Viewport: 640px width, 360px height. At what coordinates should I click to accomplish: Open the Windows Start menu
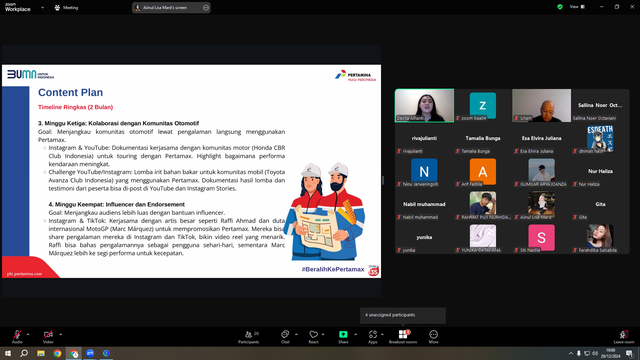coord(8,353)
